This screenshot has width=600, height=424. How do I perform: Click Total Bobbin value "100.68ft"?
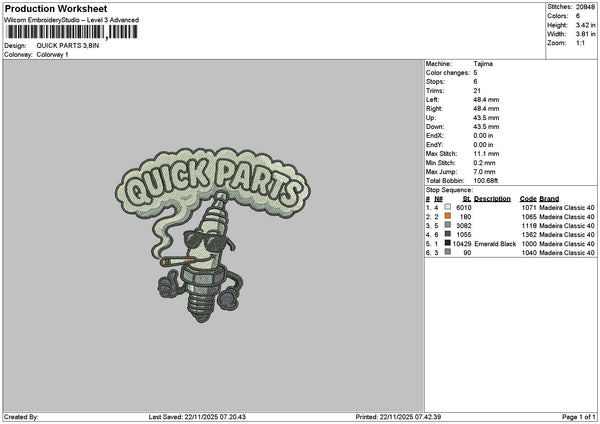pos(486,181)
